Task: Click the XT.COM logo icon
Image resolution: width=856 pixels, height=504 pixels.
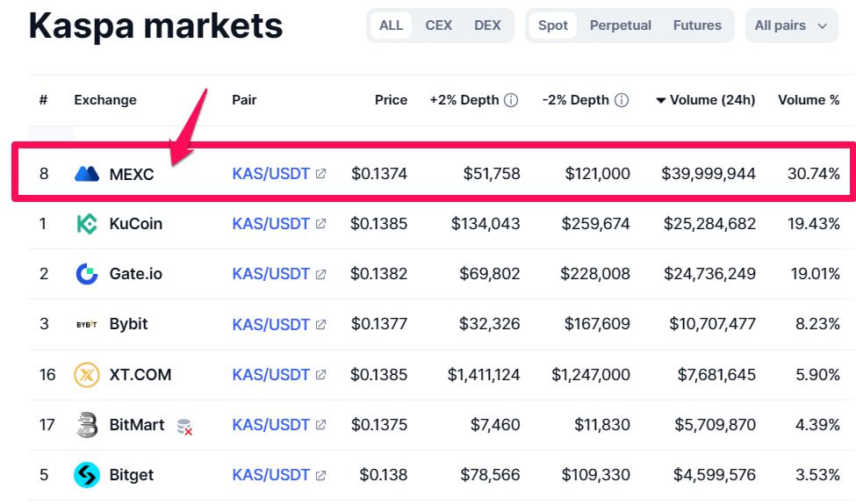Action: 87,375
